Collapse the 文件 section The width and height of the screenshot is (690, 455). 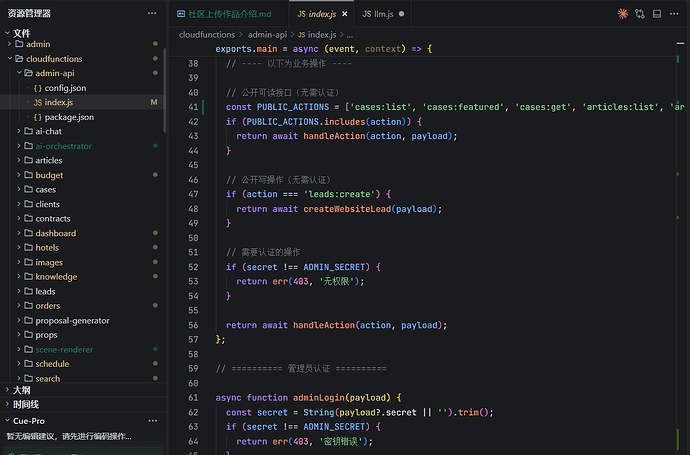coord(7,33)
